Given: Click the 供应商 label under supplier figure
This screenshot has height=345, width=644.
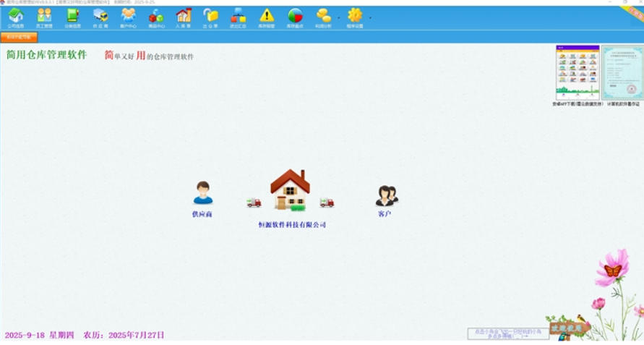Looking at the screenshot, I should pos(202,214).
